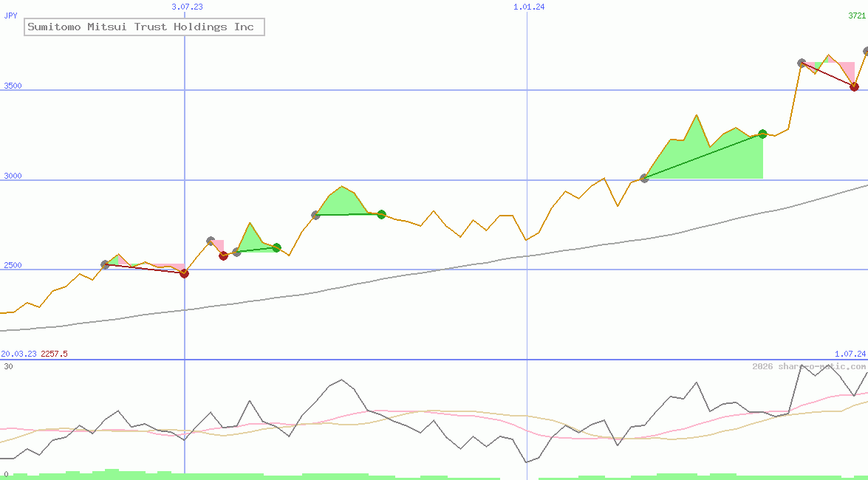Select the red marker below the 3.07.23 gridline
Screen dimensions: 868x480
coord(184,273)
